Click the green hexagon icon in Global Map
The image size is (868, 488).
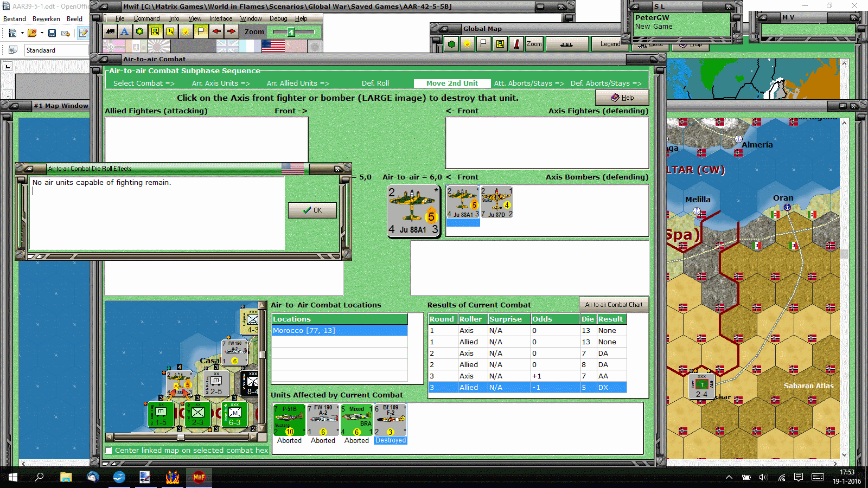[x=451, y=44]
